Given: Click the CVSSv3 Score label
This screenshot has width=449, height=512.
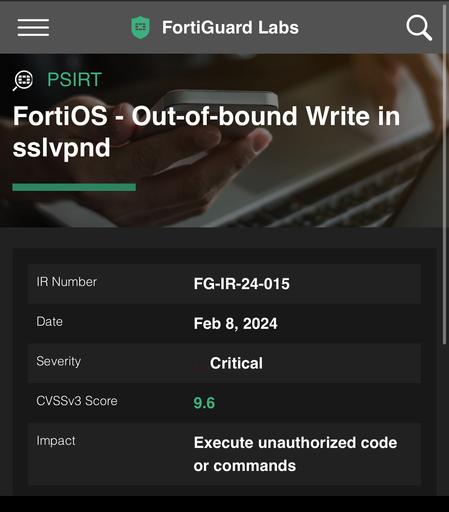Looking at the screenshot, I should point(77,401).
